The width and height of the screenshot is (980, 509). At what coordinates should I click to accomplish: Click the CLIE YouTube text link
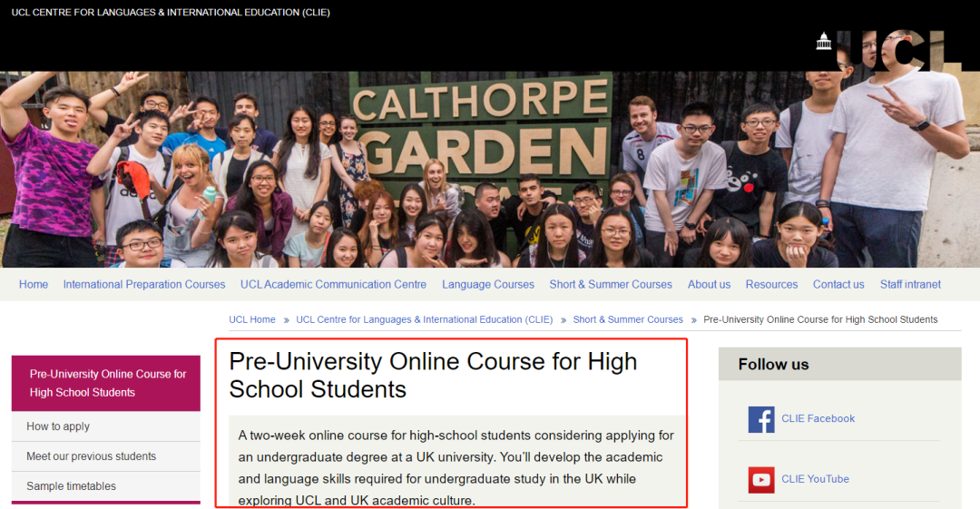click(x=815, y=480)
